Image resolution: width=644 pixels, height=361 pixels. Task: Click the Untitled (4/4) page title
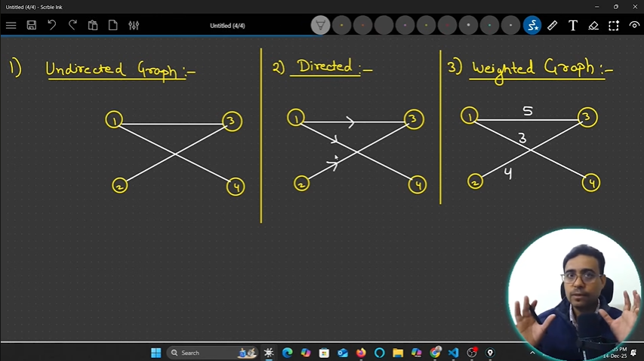click(227, 26)
